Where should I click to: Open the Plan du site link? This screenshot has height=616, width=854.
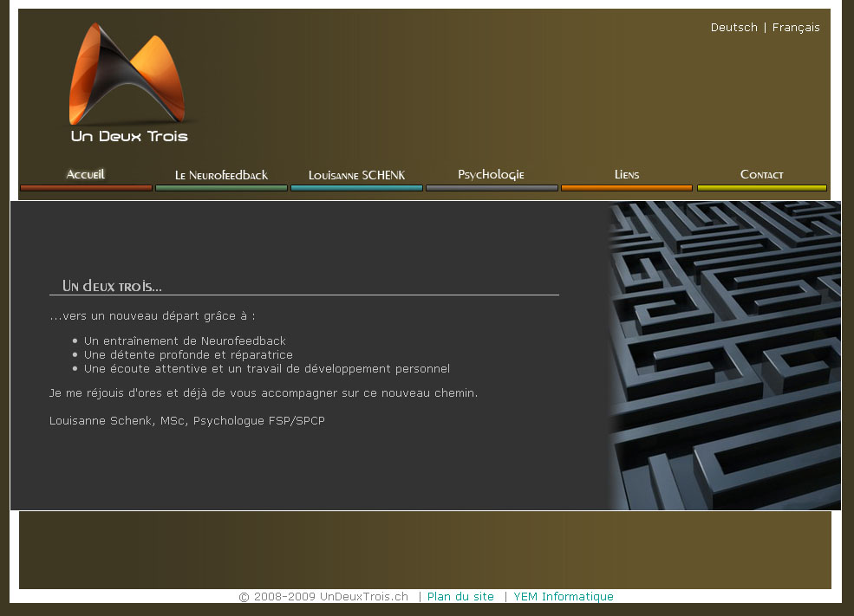point(460,596)
